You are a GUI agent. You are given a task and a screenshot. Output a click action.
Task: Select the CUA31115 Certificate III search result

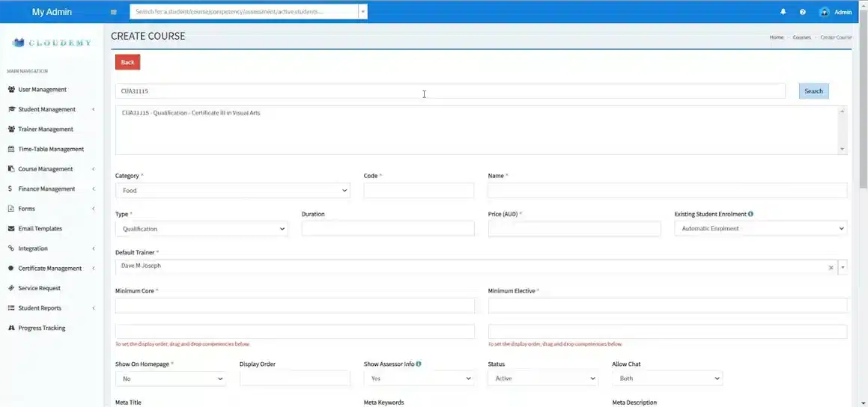pyautogui.click(x=191, y=113)
